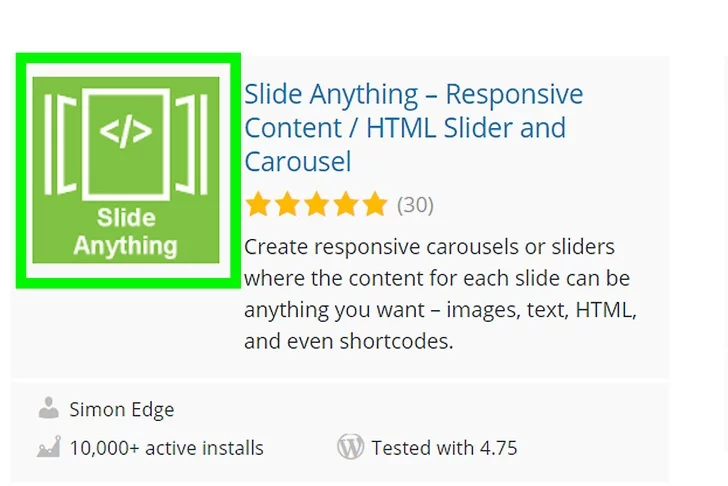Click the 'Tested with 4.75' label

[x=444, y=448]
